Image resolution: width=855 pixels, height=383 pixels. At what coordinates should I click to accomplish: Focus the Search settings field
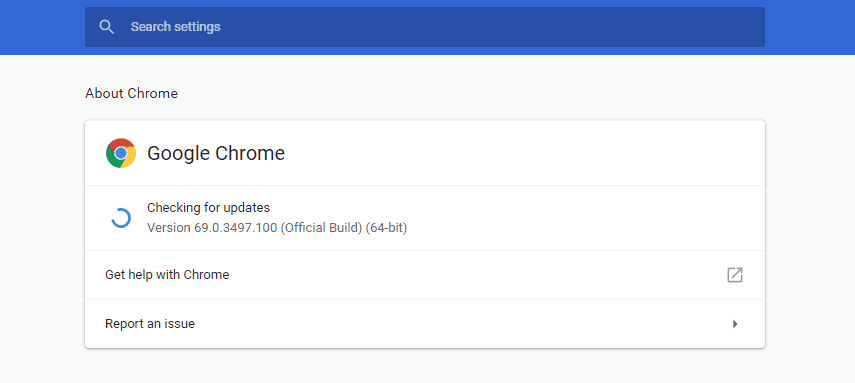[x=425, y=27]
